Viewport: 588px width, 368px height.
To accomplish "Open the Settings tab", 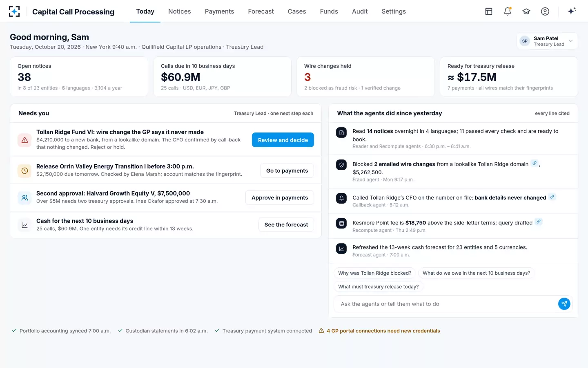I will tap(394, 11).
